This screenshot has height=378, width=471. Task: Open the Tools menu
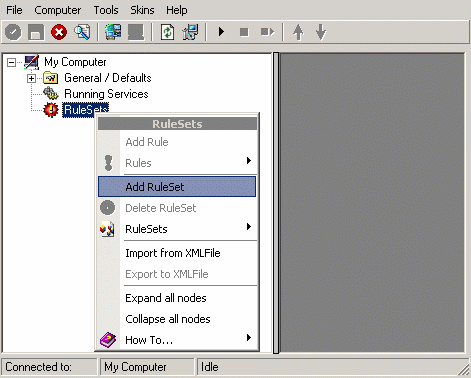coord(106,10)
